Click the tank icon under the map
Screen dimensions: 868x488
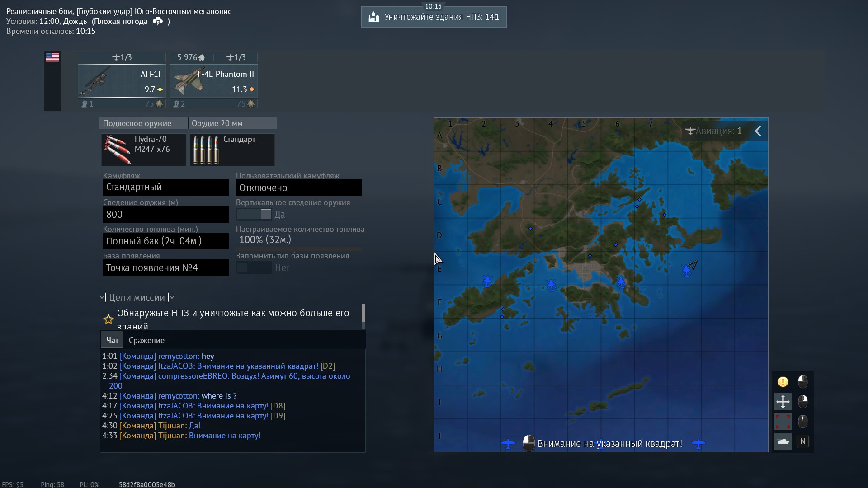(x=783, y=441)
